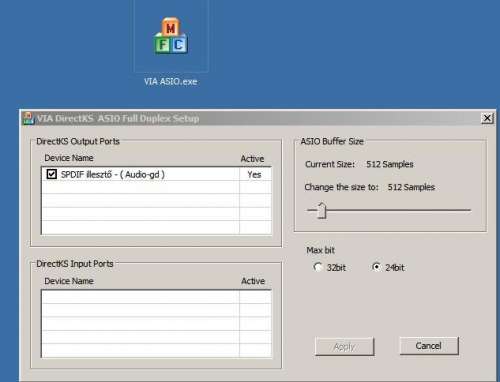
Task: Close the ASIO Full Duplex Setup dialog
Action: tap(487, 118)
